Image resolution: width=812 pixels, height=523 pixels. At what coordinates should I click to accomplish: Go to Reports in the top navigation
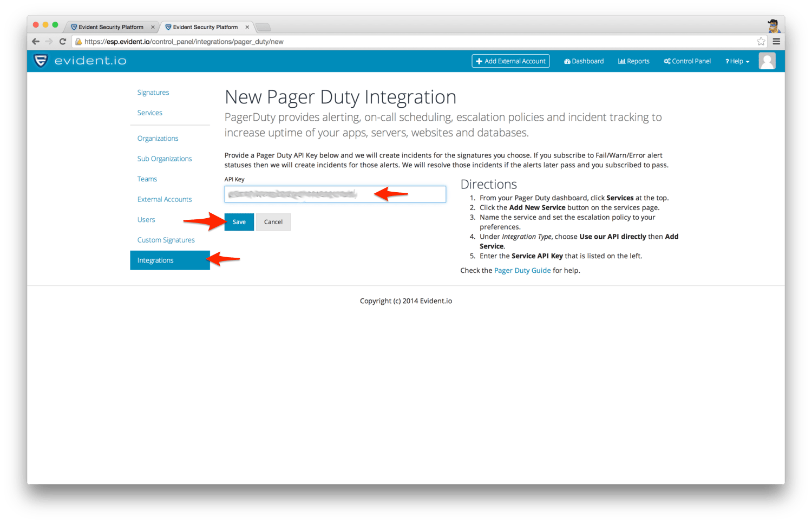pos(633,61)
